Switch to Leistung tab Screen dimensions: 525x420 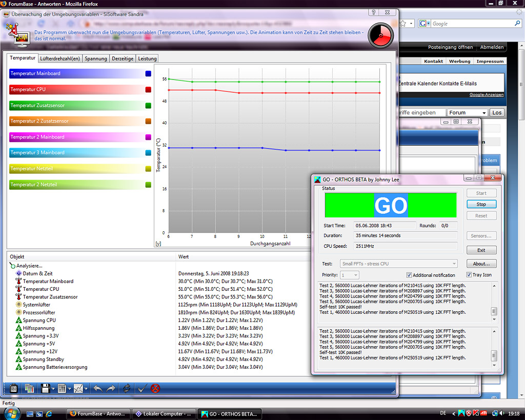click(x=147, y=58)
